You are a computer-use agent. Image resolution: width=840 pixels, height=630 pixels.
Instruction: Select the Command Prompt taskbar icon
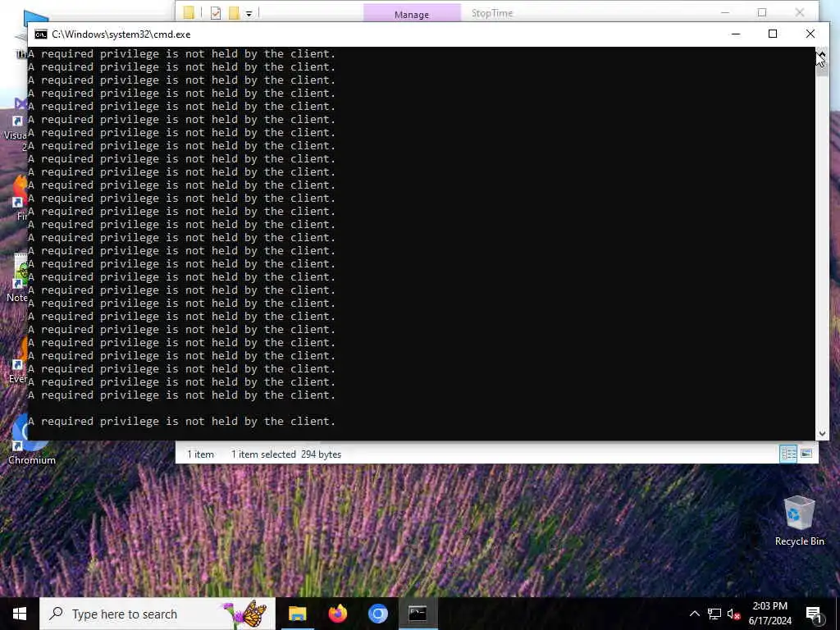pyautogui.click(x=418, y=614)
